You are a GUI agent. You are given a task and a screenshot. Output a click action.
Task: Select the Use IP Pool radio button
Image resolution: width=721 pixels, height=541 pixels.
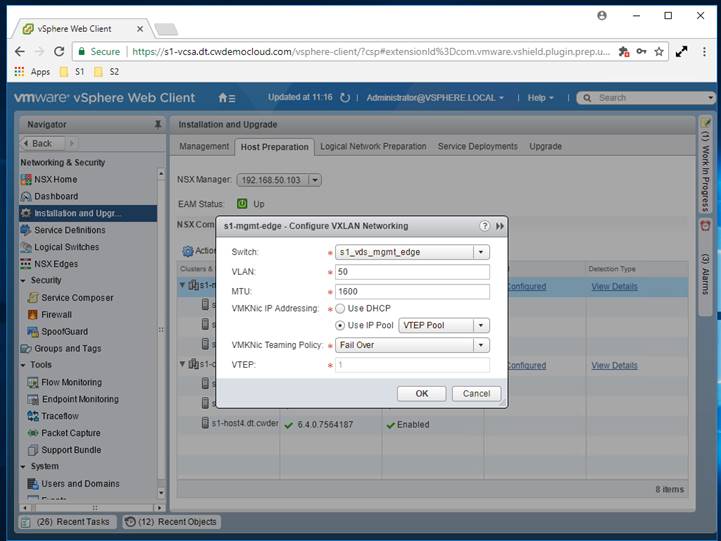tap(340, 325)
